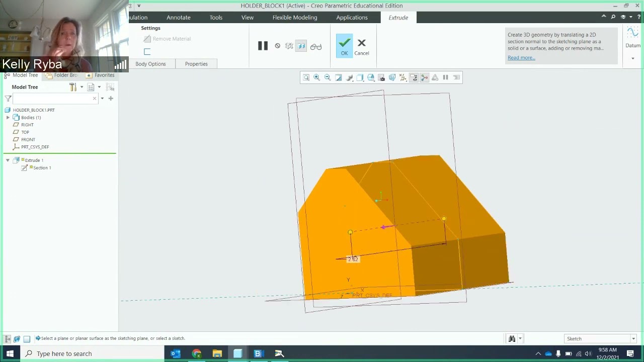Toggle the perspective view cube icon
This screenshot has height=362, width=644.
click(392, 77)
